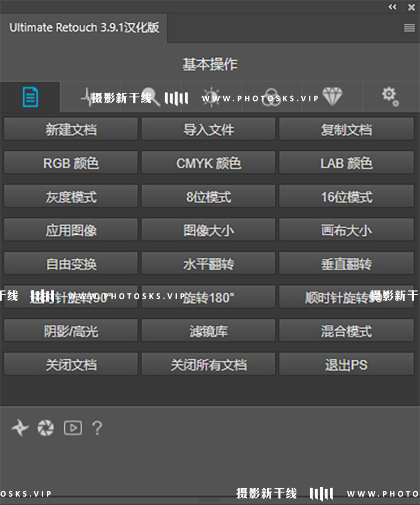
Task: Select the Ultimate Retouch 3.9.1 panel tab
Action: [x=84, y=28]
